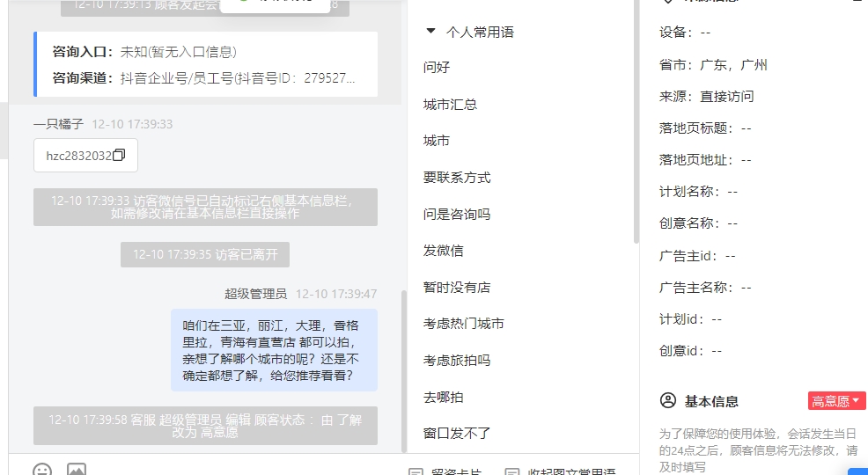
Task: Click the 超级管理员 city reply bubble
Action: click(274, 351)
